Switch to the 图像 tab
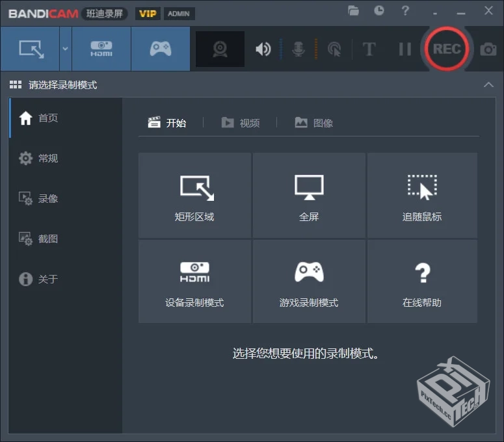504x442 pixels. (x=313, y=123)
